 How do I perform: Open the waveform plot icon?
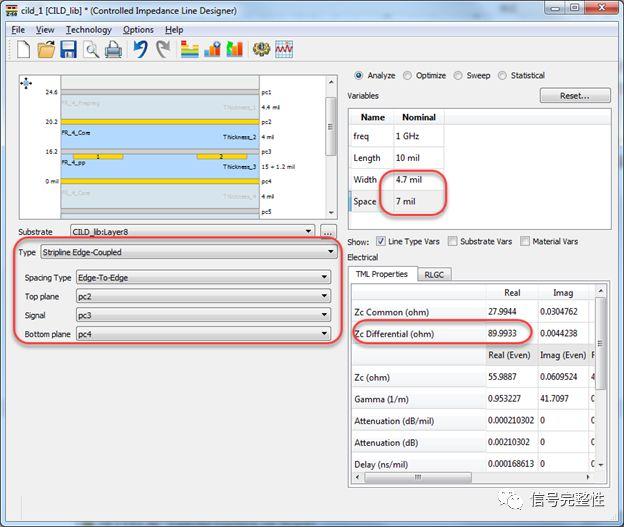[284, 49]
